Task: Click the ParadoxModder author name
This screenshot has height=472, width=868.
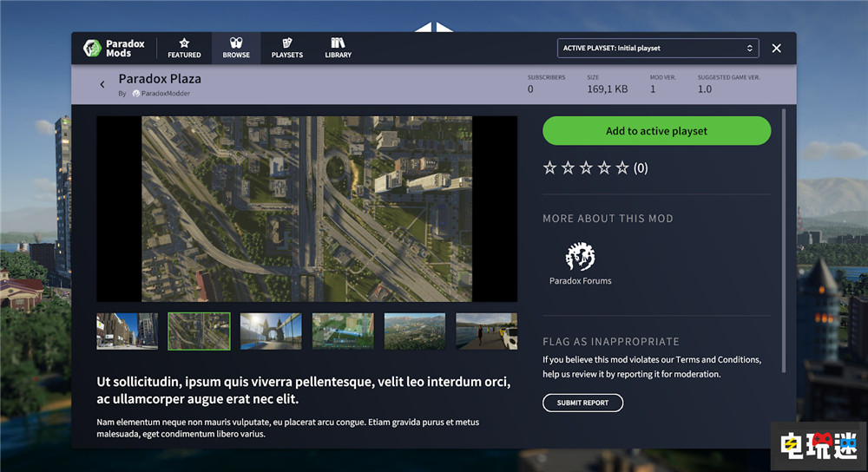Action: 165,94
